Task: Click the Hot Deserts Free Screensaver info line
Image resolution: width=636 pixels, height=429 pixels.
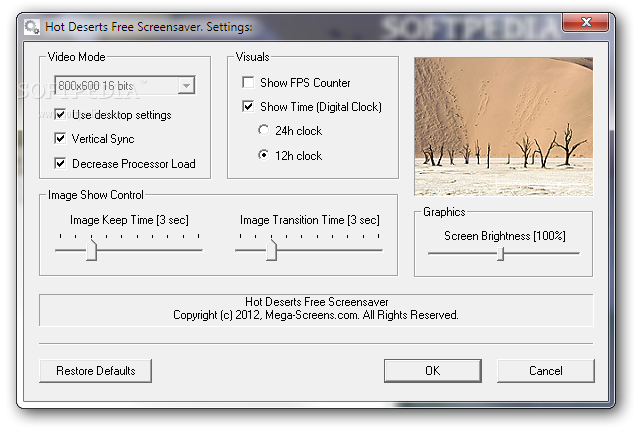Action: coord(317,302)
